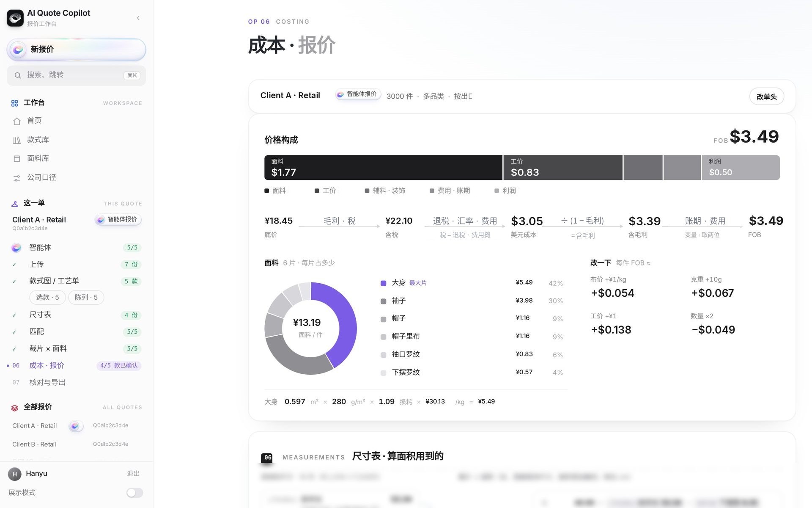This screenshot has width=812, height=508.
Task: Click 智能体报价 badge in sidebar quote header
Action: pos(118,219)
